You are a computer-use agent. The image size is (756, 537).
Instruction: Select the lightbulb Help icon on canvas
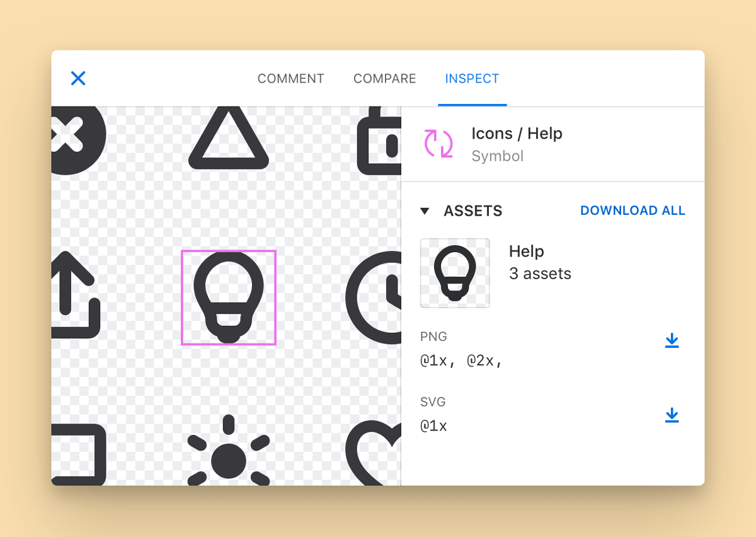pos(228,297)
